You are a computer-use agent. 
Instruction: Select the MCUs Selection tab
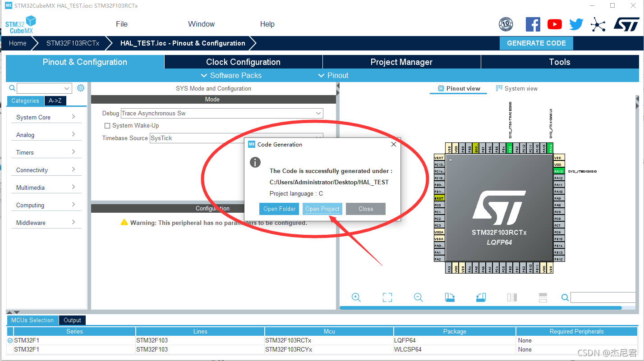coord(32,320)
